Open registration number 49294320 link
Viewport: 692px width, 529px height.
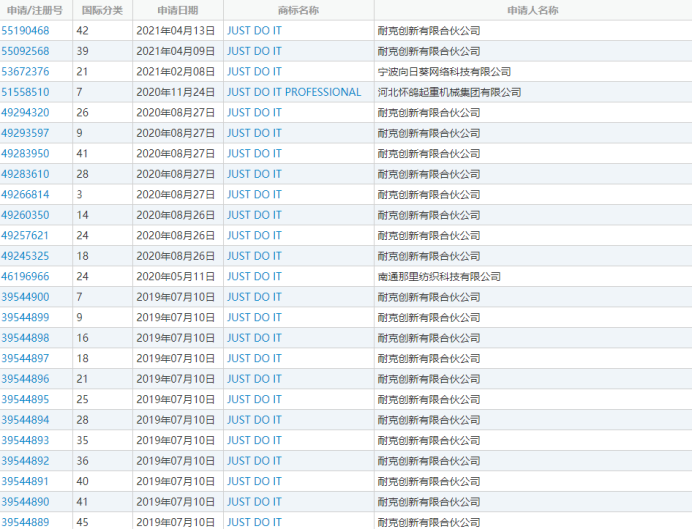click(25, 113)
